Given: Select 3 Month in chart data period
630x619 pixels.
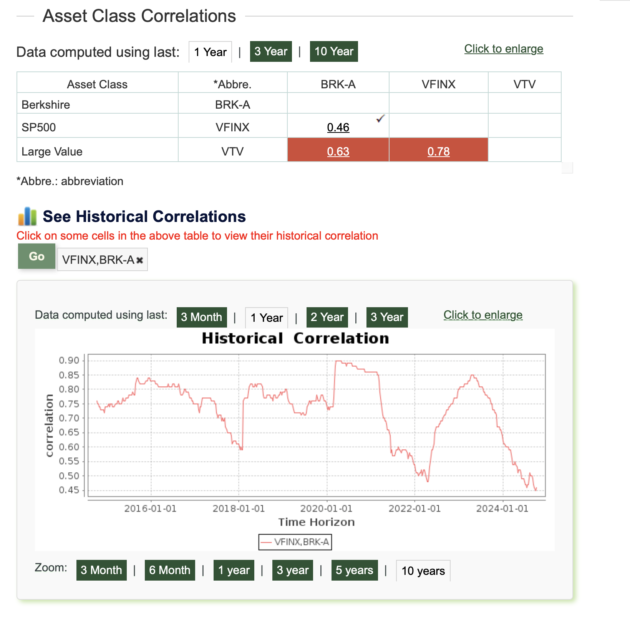Looking at the screenshot, I should [202, 317].
